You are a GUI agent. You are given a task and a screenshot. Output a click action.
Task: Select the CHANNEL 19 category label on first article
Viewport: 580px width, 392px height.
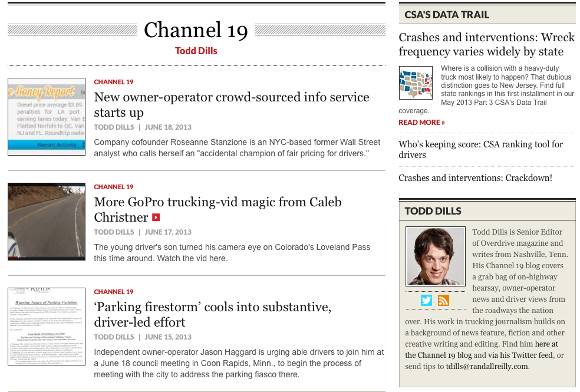[x=113, y=82]
